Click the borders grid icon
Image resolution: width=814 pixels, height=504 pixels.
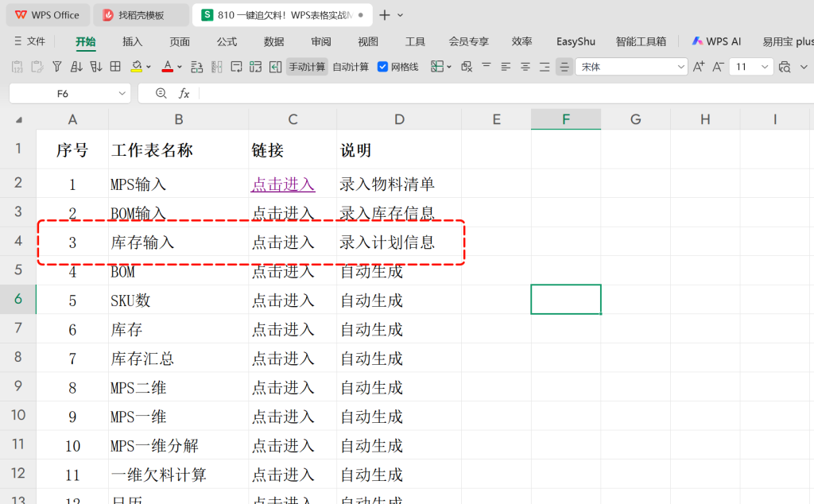pyautogui.click(x=115, y=67)
